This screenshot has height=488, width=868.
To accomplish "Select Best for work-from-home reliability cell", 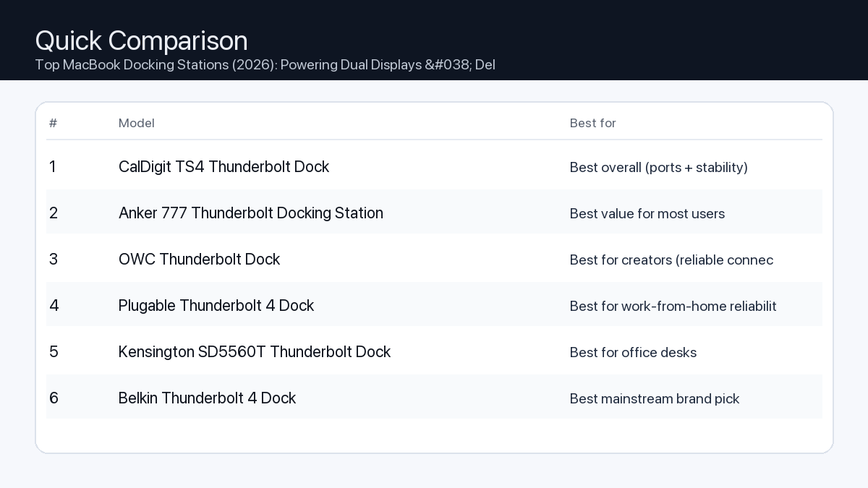I will 673,306.
